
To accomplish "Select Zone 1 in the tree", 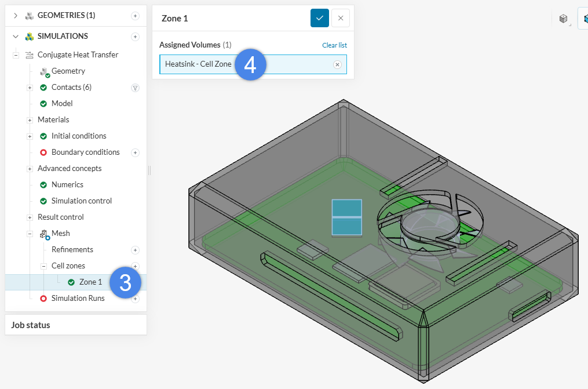I will [90, 282].
